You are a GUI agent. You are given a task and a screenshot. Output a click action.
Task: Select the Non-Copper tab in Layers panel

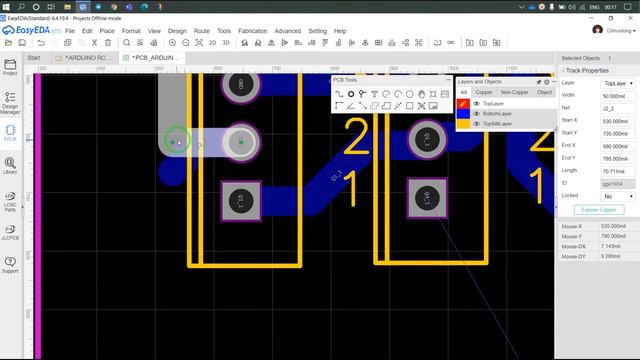pyautogui.click(x=514, y=92)
